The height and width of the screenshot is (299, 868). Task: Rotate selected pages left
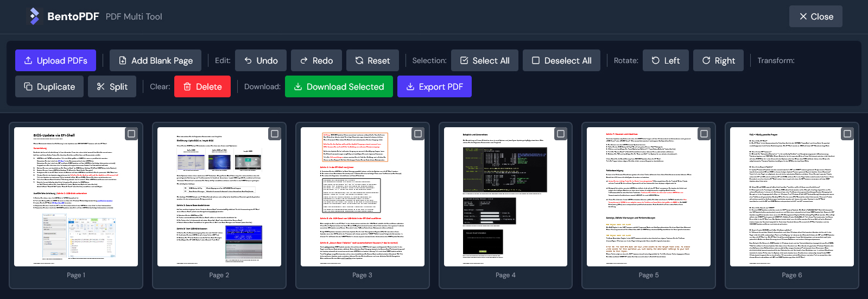tap(666, 60)
